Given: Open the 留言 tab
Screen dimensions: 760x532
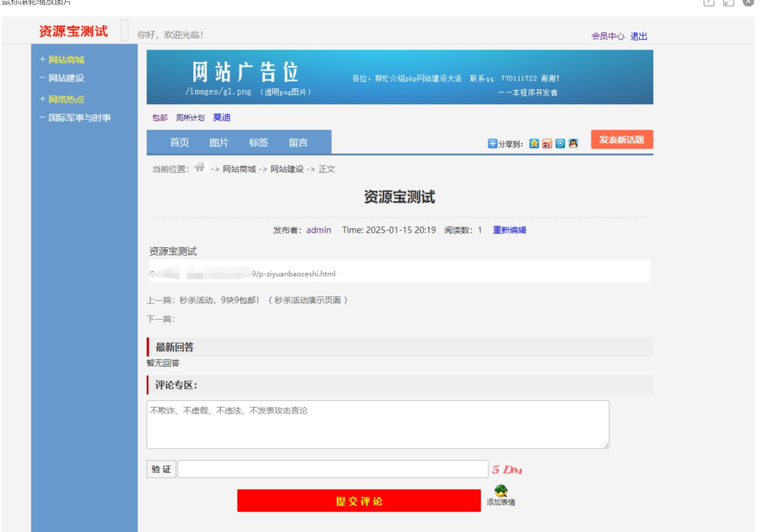Looking at the screenshot, I should point(298,143).
